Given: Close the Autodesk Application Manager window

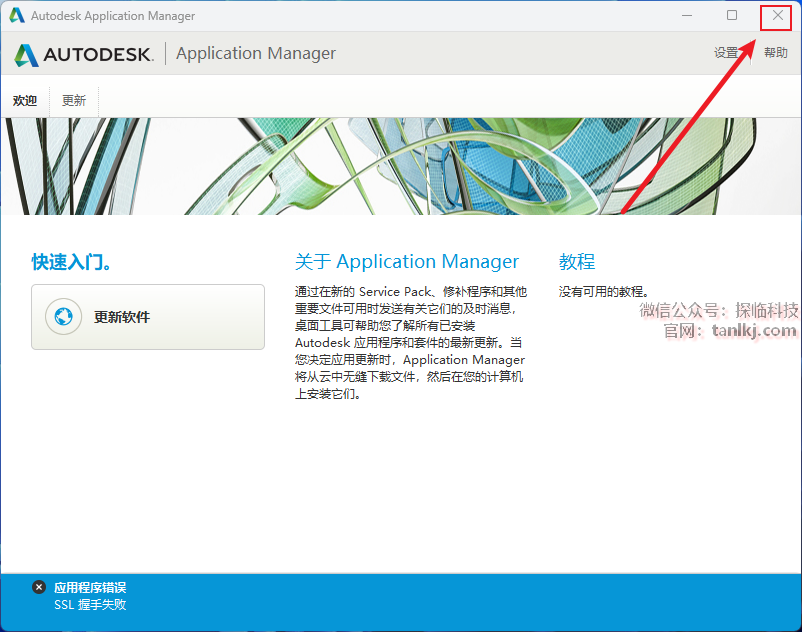Looking at the screenshot, I should [777, 16].
